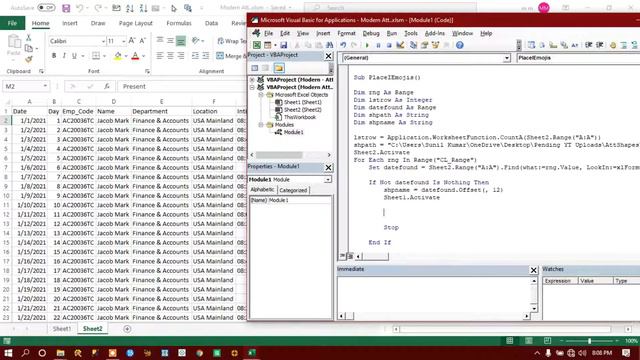Run the macro with the green play icon
Viewport: 640px width, 360px height.
(x=367, y=45)
